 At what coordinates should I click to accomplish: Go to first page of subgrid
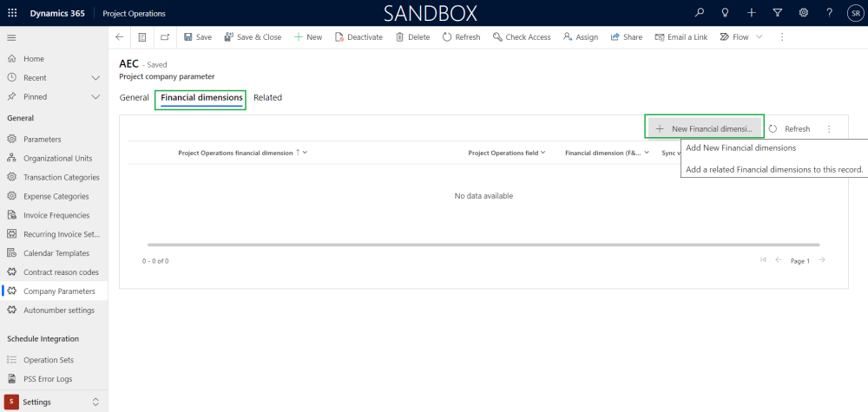(763, 260)
